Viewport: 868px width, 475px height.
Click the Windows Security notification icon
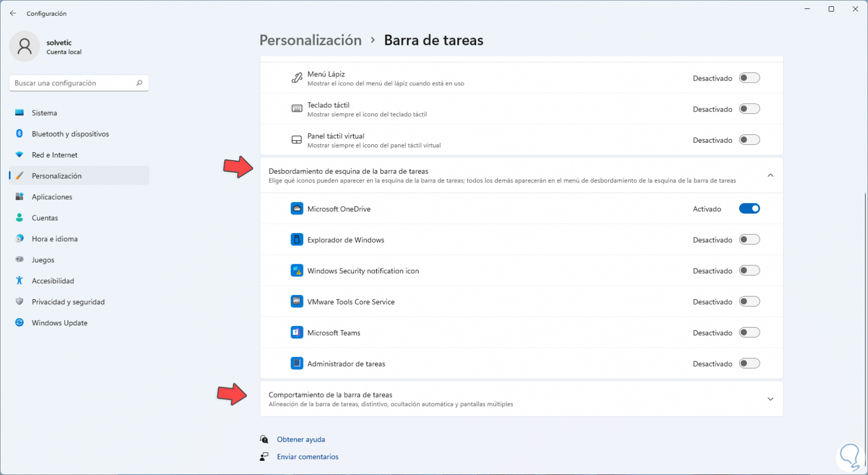[x=297, y=271]
